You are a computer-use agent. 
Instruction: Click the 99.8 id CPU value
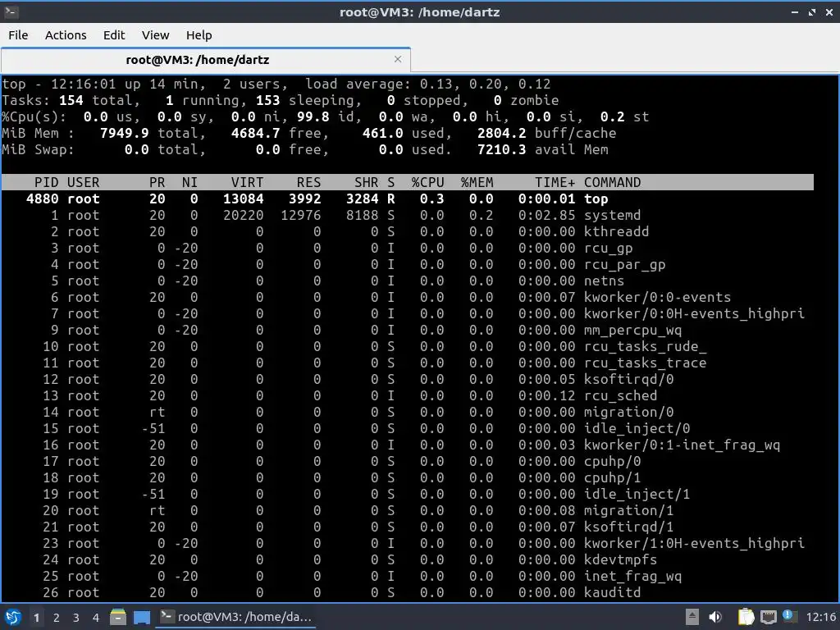[x=313, y=116]
